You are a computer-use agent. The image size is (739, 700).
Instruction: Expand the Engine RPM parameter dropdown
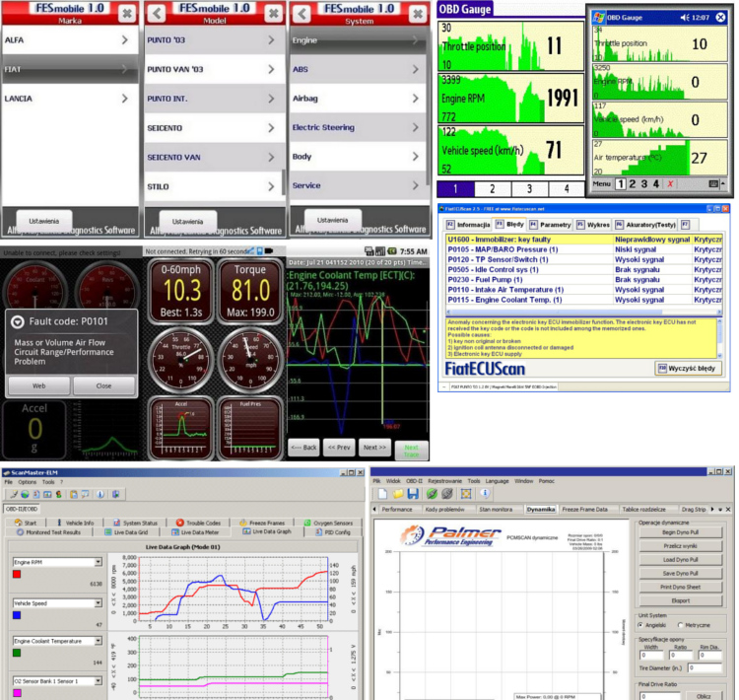[99, 562]
